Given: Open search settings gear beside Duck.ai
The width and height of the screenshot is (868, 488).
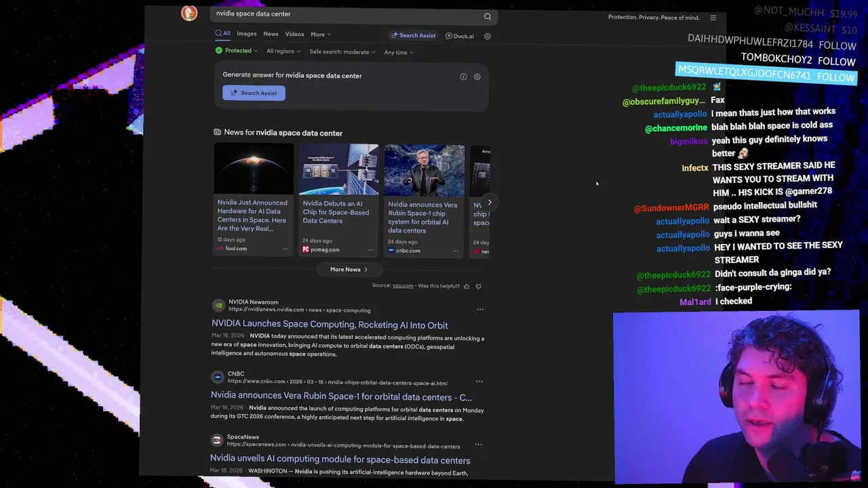Looking at the screenshot, I should coord(487,36).
